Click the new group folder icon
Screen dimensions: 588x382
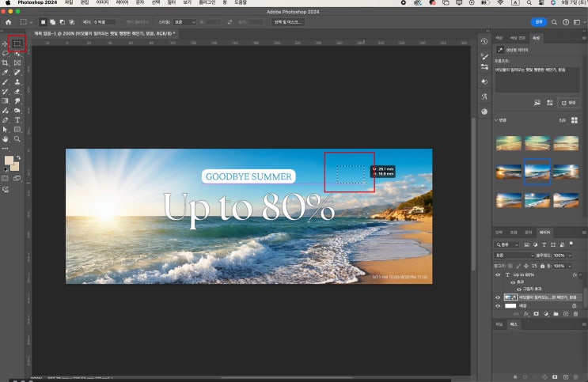[x=556, y=314]
